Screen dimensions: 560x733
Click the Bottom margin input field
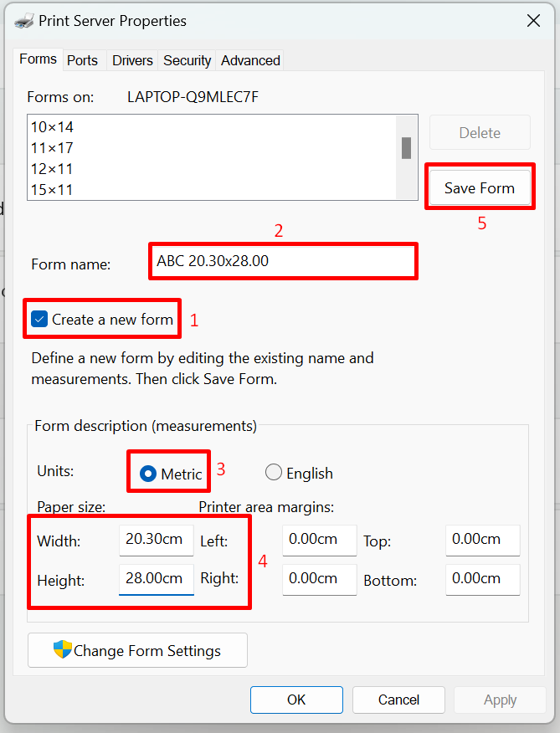pos(482,579)
